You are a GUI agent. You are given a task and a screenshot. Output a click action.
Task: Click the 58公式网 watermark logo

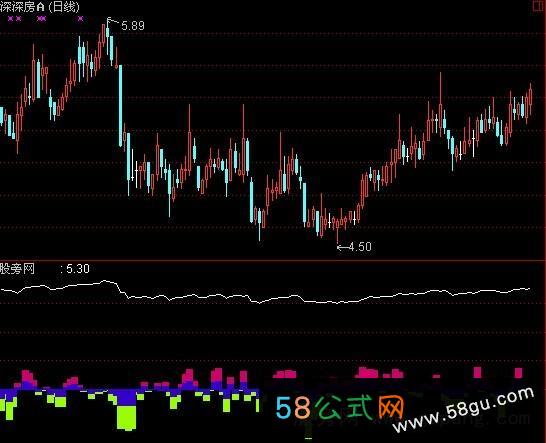(x=340, y=407)
